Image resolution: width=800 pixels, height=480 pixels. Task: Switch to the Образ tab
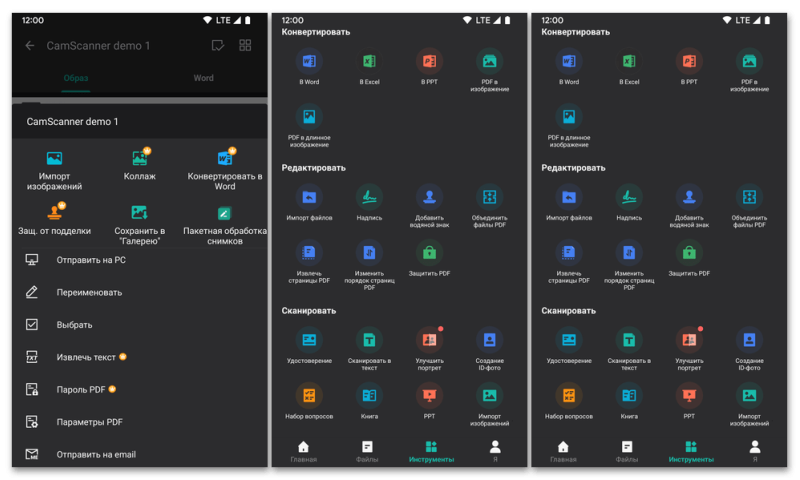coord(76,78)
